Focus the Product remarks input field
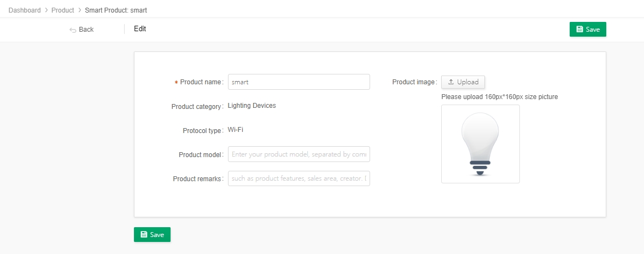 (x=299, y=178)
